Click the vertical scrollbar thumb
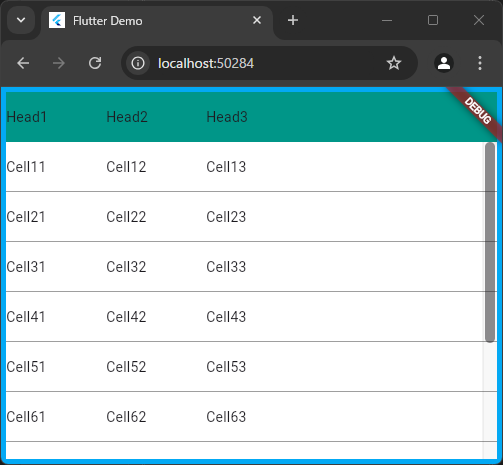 point(490,242)
